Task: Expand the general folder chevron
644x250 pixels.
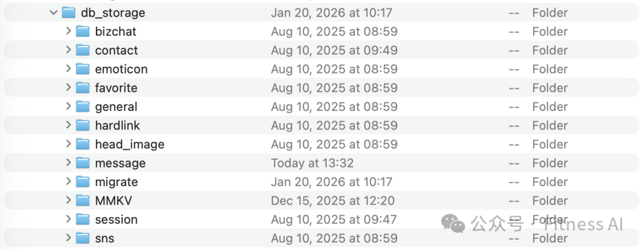Action: coord(69,107)
